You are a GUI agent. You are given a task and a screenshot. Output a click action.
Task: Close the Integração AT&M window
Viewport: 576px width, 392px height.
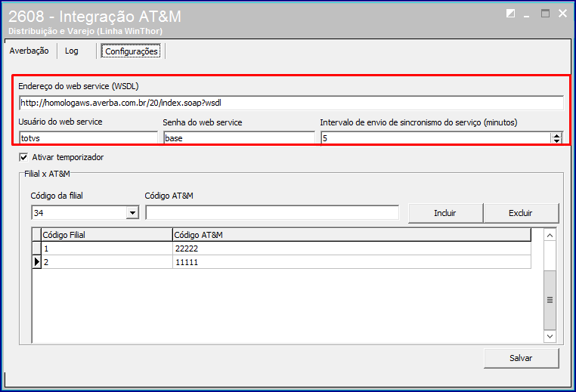click(x=563, y=14)
